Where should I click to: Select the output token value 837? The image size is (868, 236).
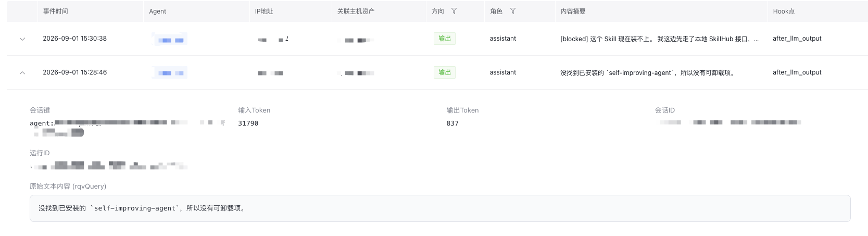[x=452, y=123]
